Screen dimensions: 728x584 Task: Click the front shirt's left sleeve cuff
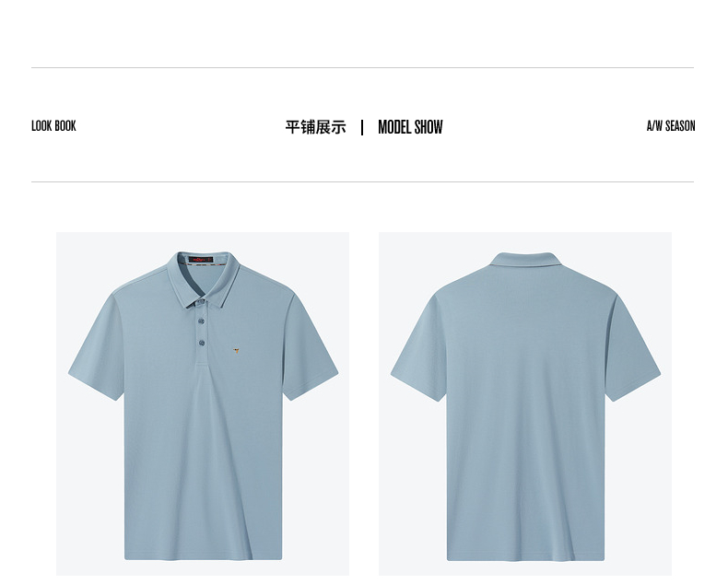click(x=95, y=386)
